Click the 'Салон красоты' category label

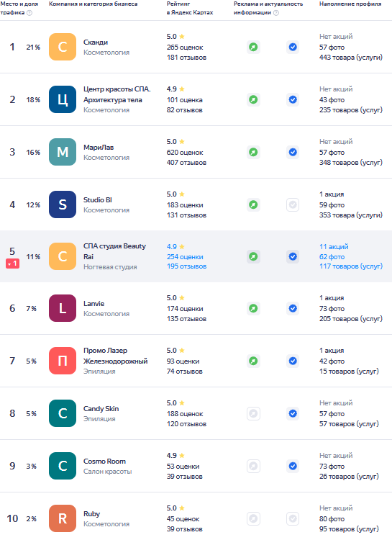[107, 472]
